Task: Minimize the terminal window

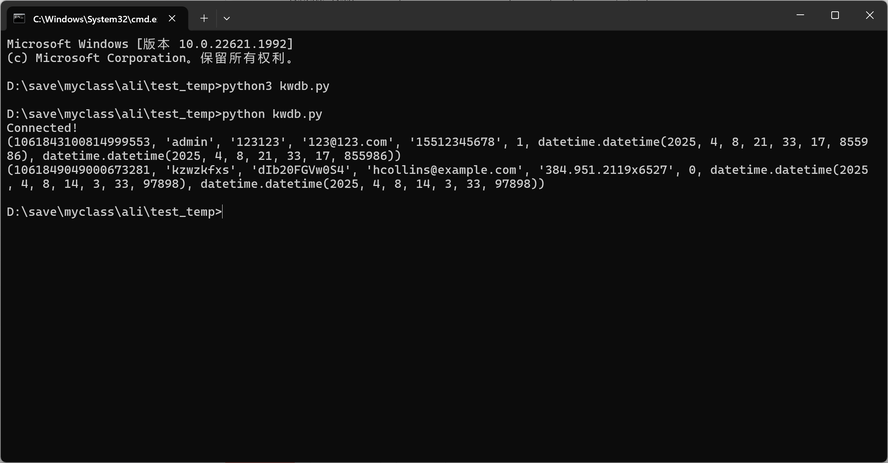Action: (x=800, y=15)
